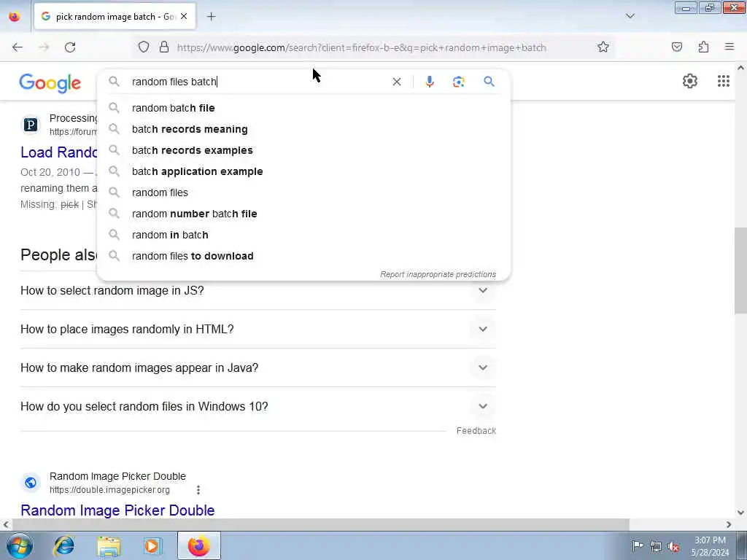Image resolution: width=747 pixels, height=560 pixels.
Task: Click in the 'random files batch' search field
Action: [258, 82]
